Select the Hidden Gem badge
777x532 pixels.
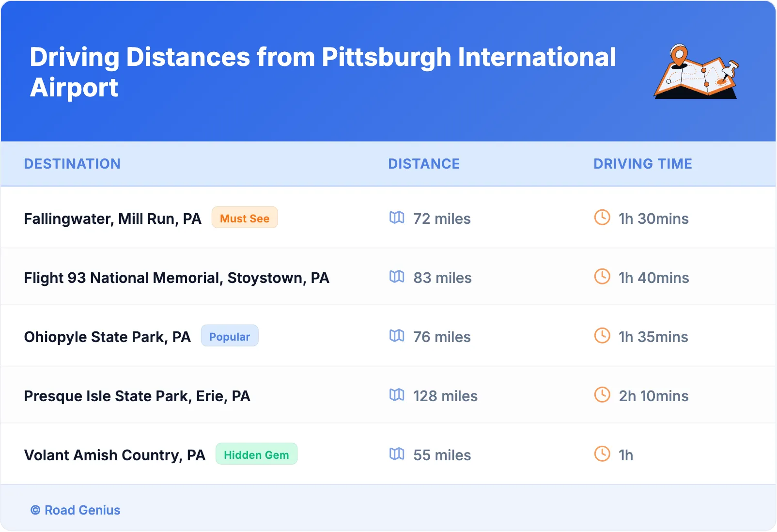(x=256, y=454)
